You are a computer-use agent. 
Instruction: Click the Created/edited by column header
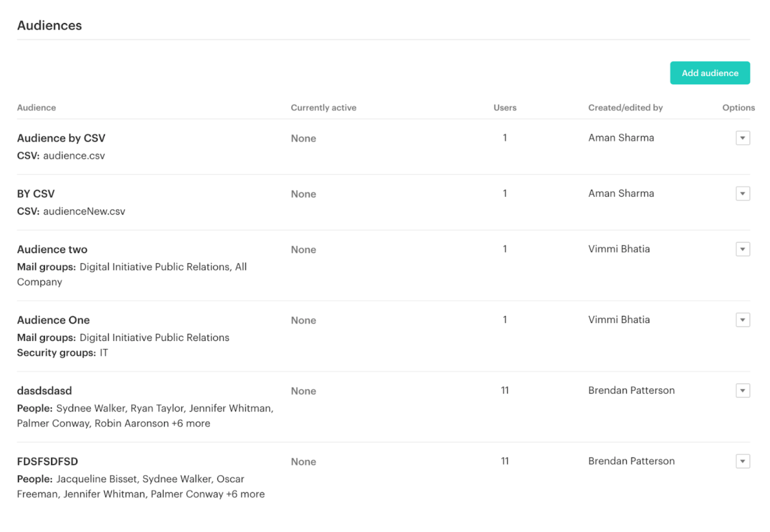point(625,108)
